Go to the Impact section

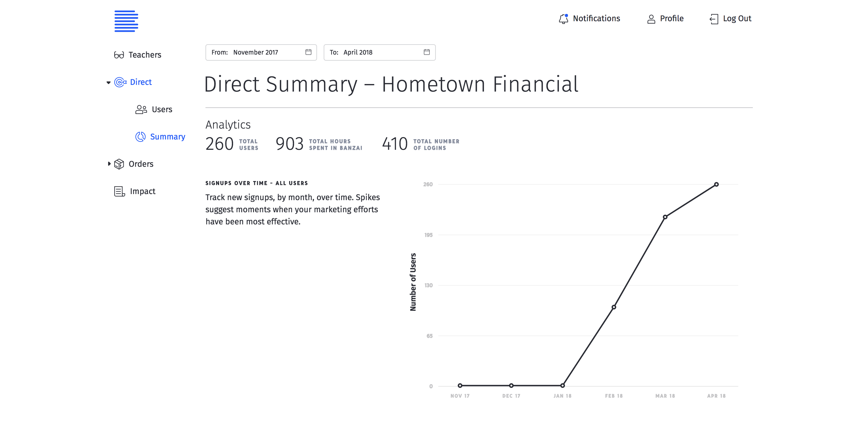pyautogui.click(x=142, y=191)
